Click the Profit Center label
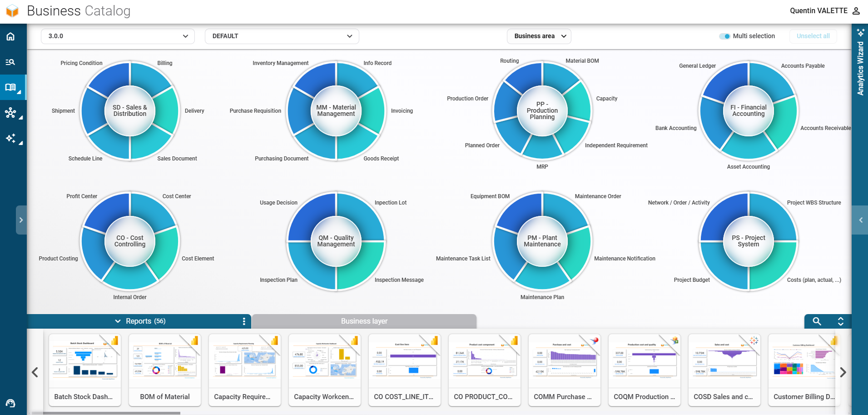Screen dimensions: 868x415 click(82, 196)
